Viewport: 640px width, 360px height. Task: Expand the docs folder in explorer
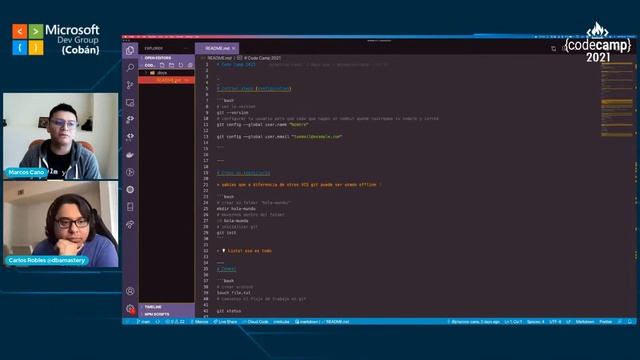coord(167,73)
